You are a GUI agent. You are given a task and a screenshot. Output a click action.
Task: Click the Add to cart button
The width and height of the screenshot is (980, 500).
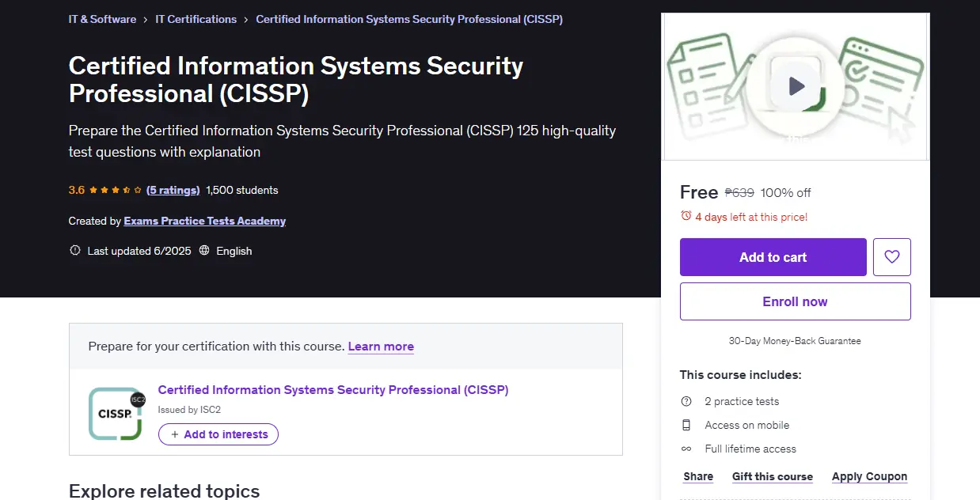coord(773,257)
